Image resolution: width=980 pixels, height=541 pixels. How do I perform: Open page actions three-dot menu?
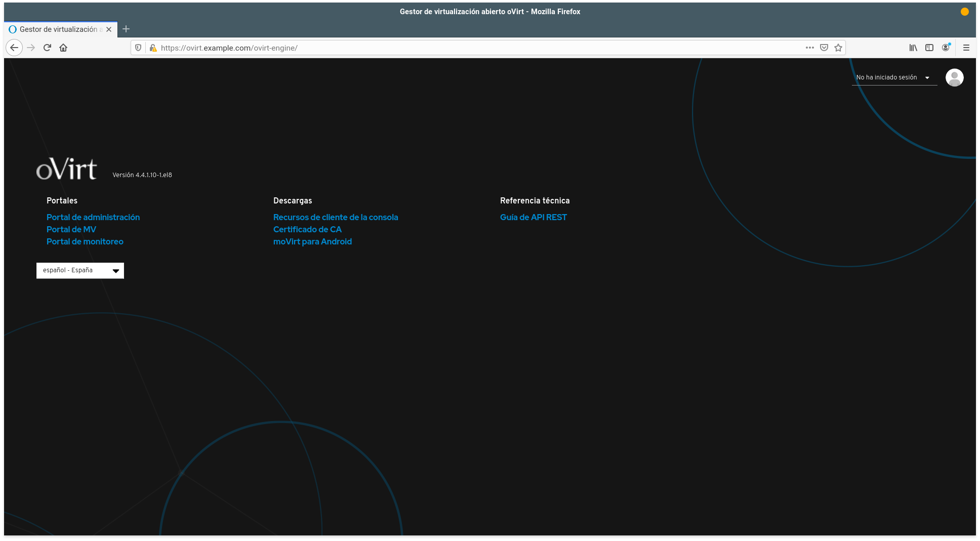810,48
